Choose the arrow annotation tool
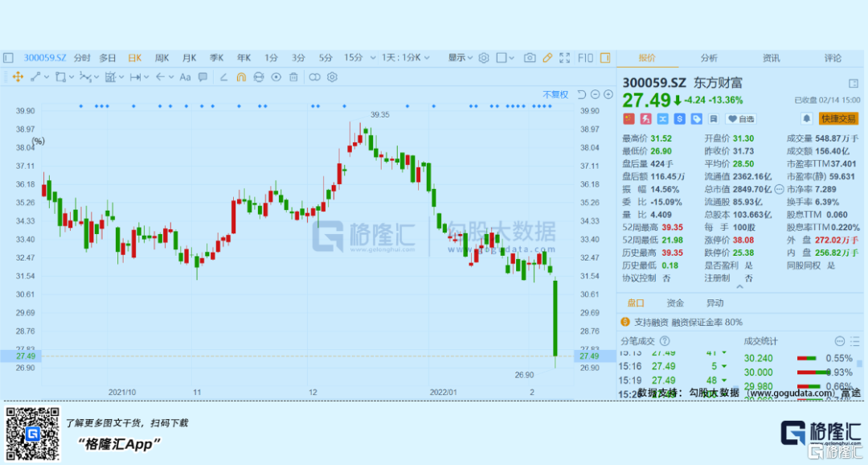868x465 pixels. pos(160,77)
